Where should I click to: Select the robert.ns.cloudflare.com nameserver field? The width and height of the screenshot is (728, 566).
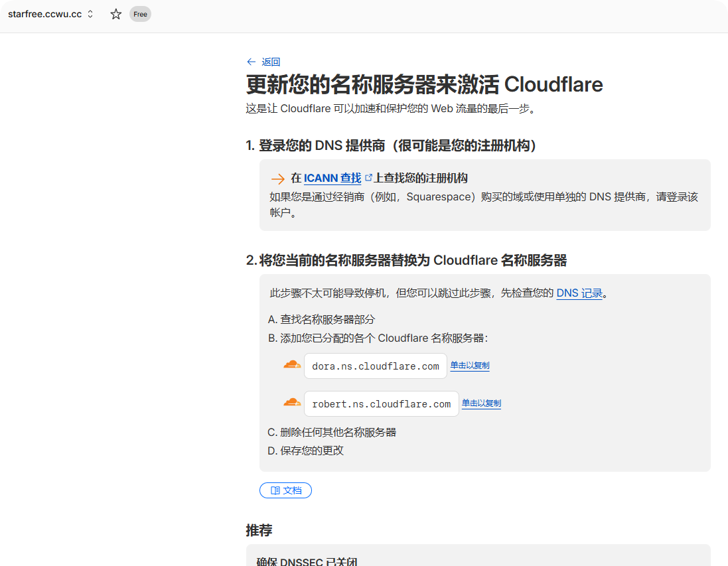point(381,403)
